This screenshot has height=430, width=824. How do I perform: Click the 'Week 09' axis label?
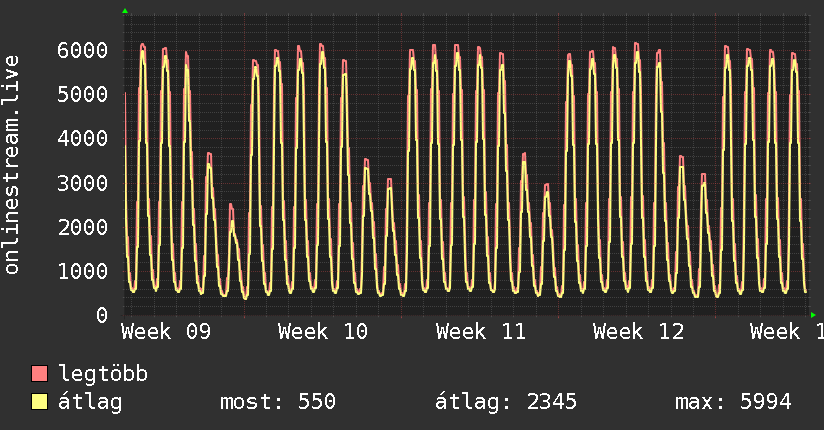click(x=166, y=332)
